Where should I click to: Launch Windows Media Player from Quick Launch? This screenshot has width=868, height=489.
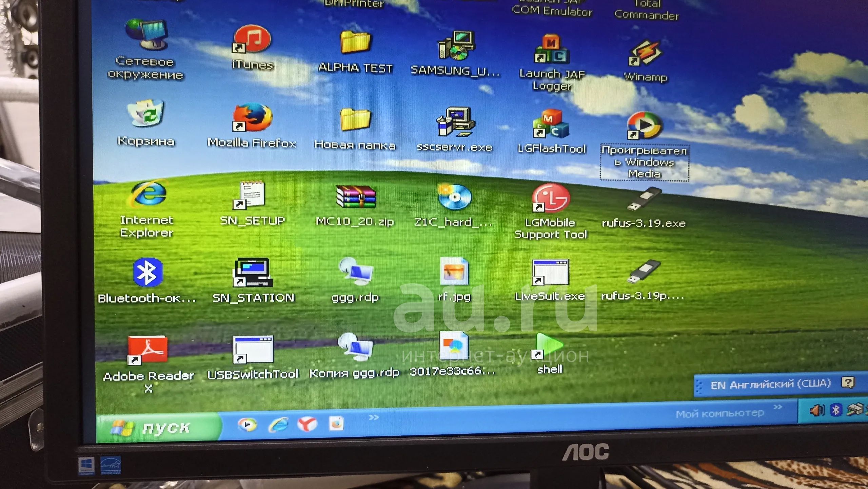(x=248, y=425)
